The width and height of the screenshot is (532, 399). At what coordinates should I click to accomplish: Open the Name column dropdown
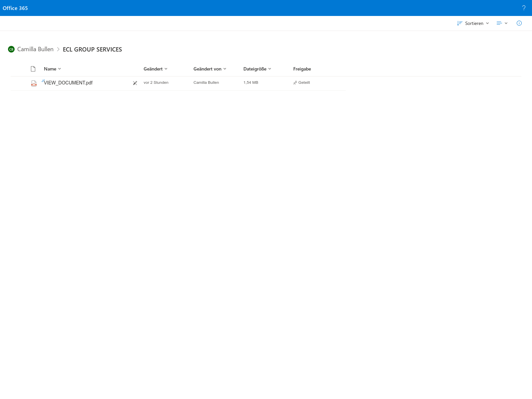(x=53, y=69)
